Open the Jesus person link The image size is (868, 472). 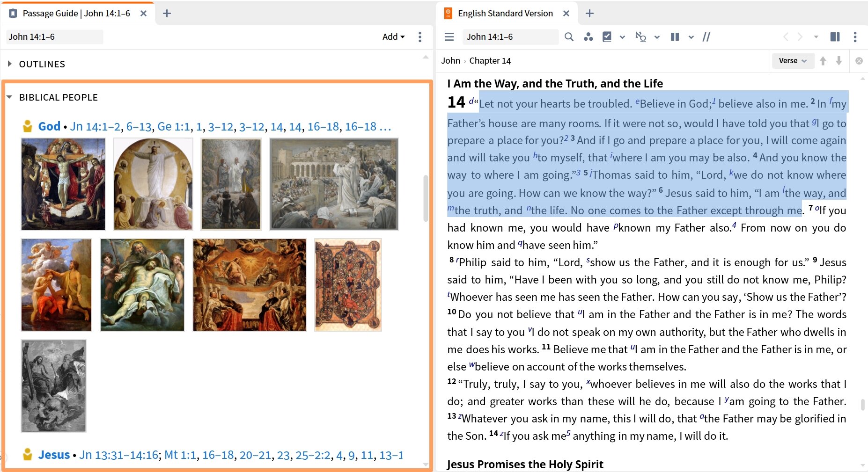tap(54, 455)
